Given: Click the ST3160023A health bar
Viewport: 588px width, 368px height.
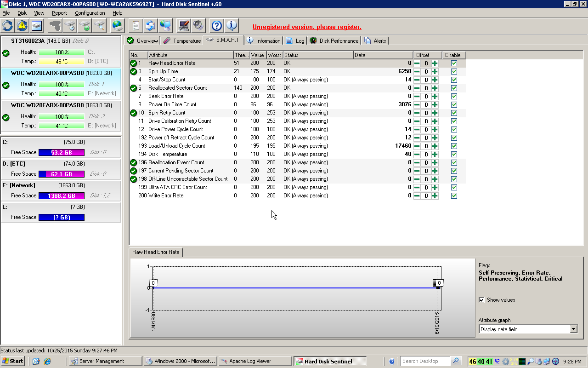Looking at the screenshot, I should [62, 52].
